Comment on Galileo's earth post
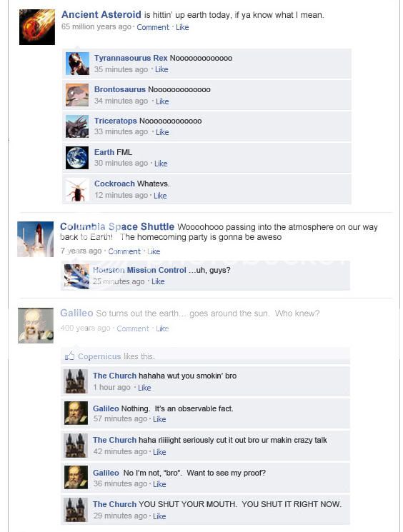The image size is (403, 532). point(133,328)
